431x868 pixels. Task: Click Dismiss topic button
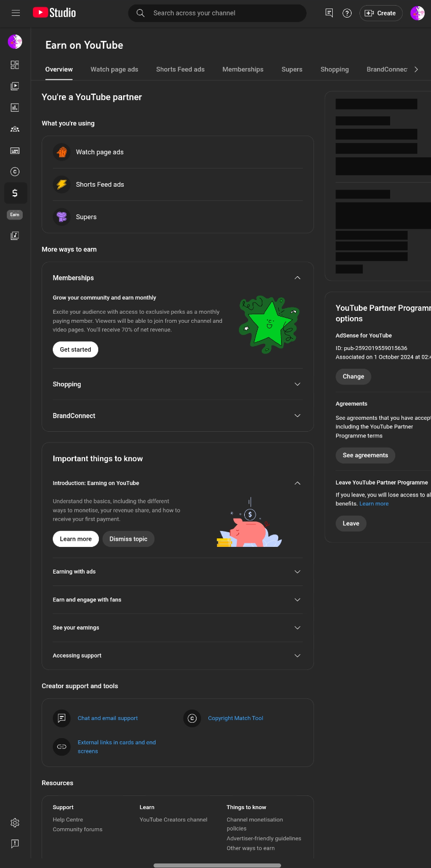tap(128, 539)
